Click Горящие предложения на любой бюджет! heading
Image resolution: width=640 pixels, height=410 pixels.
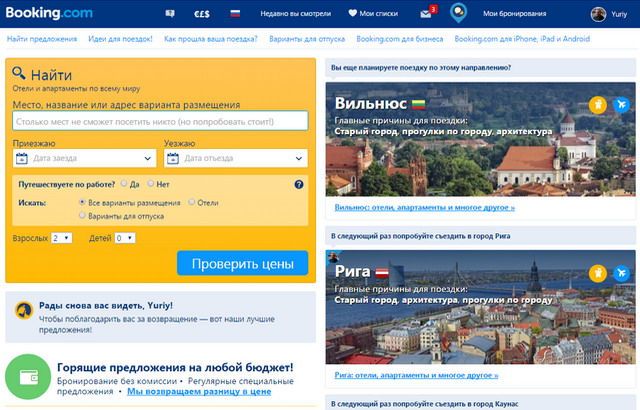click(x=175, y=368)
